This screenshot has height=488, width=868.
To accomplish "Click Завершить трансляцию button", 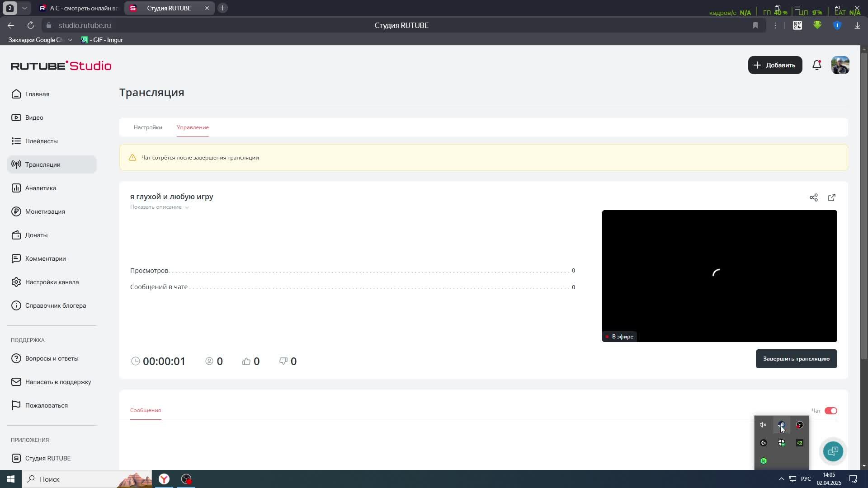I will [797, 359].
